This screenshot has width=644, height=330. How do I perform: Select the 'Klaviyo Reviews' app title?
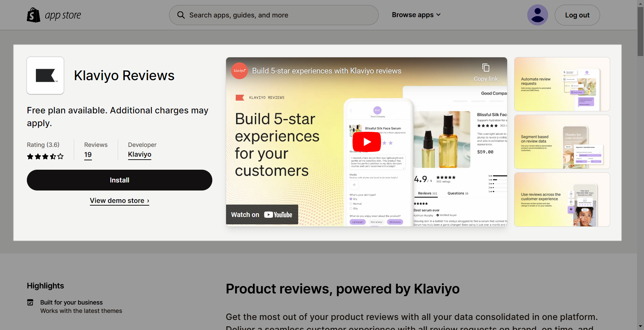(124, 75)
